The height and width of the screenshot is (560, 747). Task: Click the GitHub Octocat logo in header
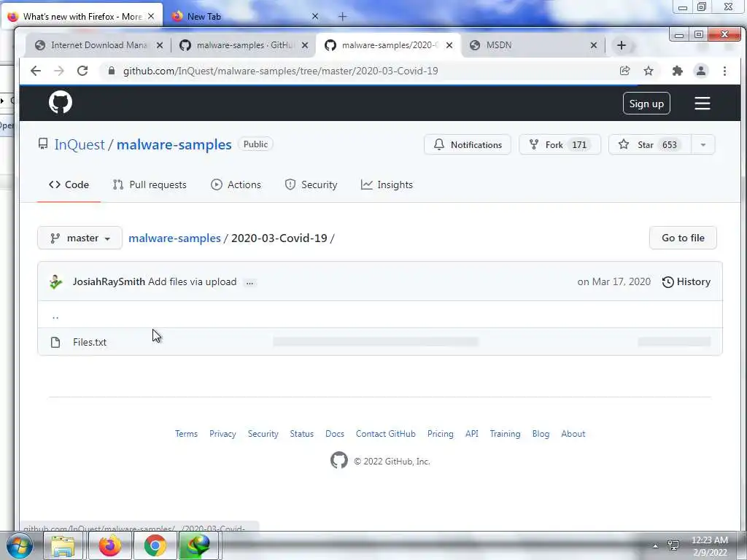(61, 102)
